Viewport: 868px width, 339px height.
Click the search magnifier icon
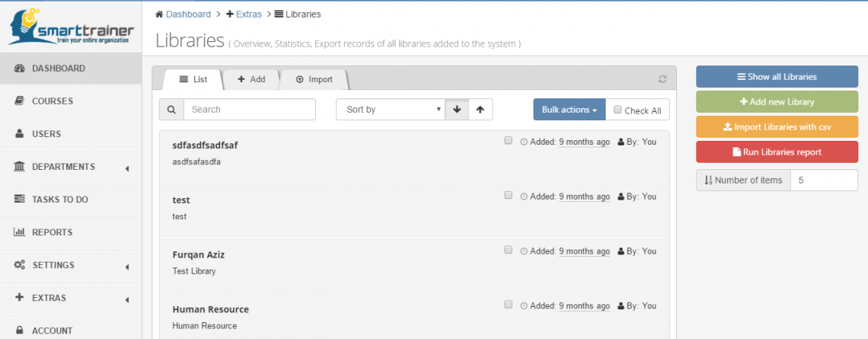(x=171, y=110)
